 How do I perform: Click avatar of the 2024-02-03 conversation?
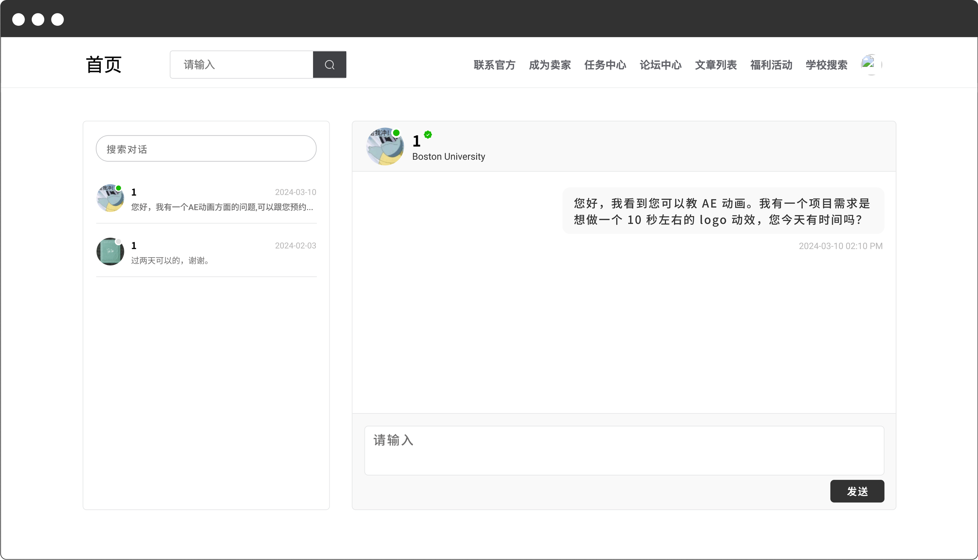point(110,252)
